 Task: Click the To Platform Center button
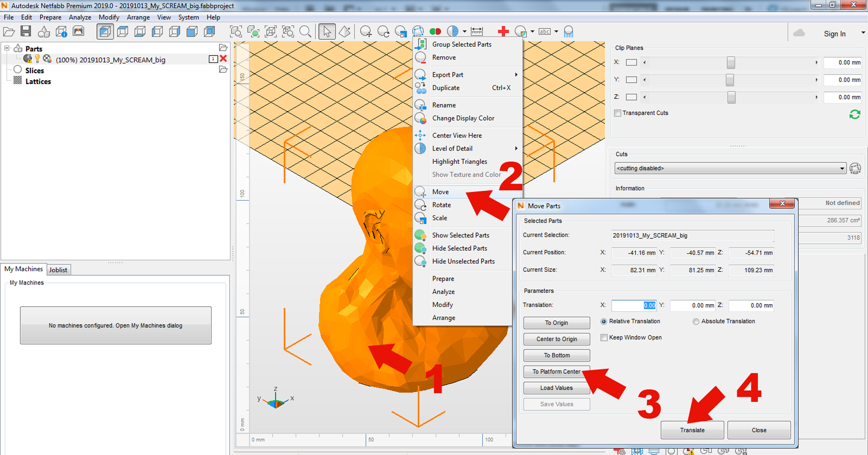[x=557, y=371]
